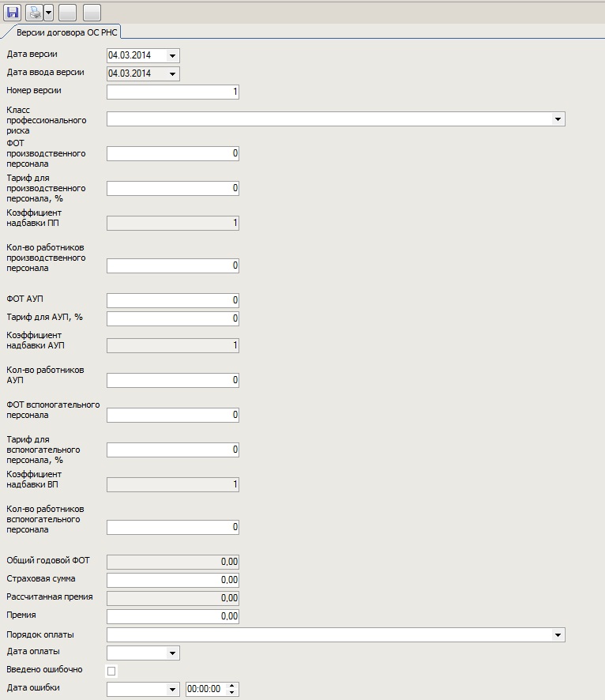Increase error time with up spinner arrow

(231, 686)
